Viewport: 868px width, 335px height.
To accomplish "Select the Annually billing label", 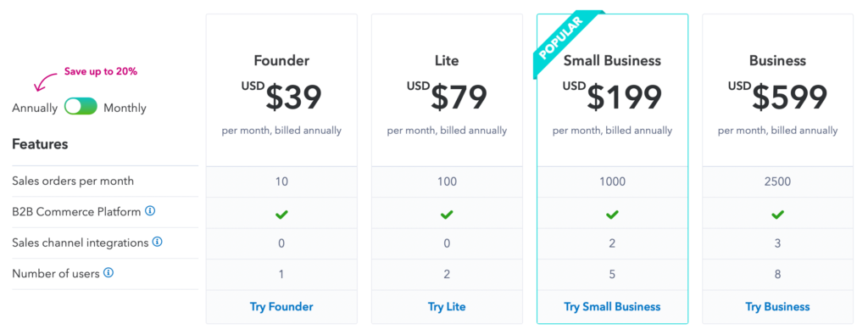I will tap(35, 108).
